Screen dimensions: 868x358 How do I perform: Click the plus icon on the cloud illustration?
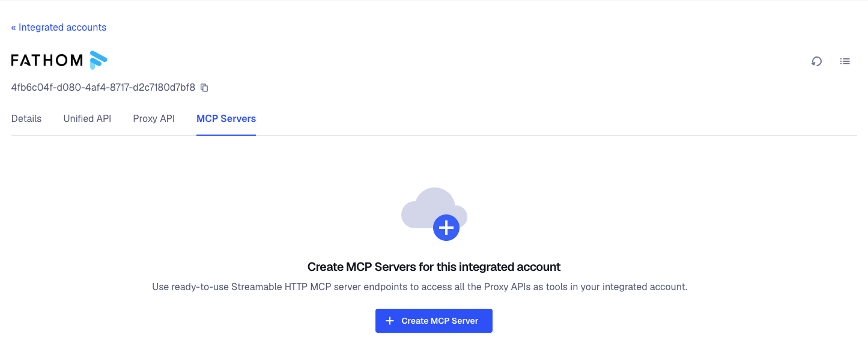tap(446, 227)
